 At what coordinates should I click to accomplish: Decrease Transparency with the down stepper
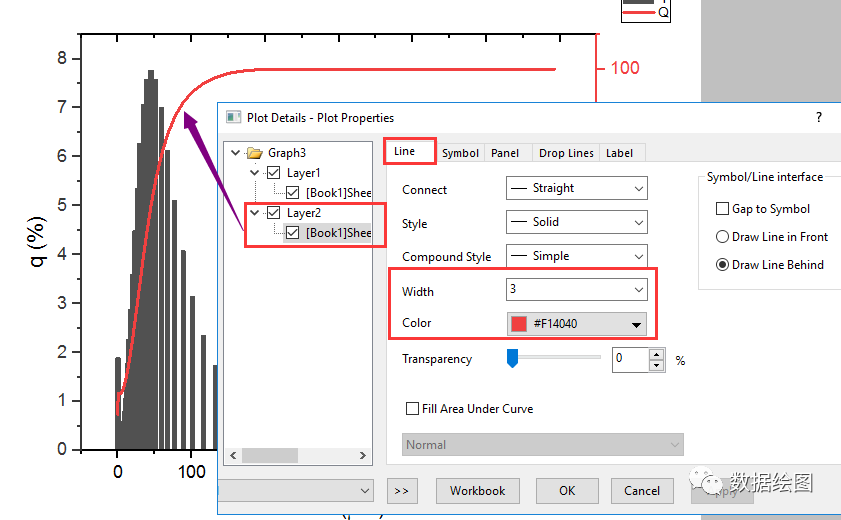pos(656,366)
